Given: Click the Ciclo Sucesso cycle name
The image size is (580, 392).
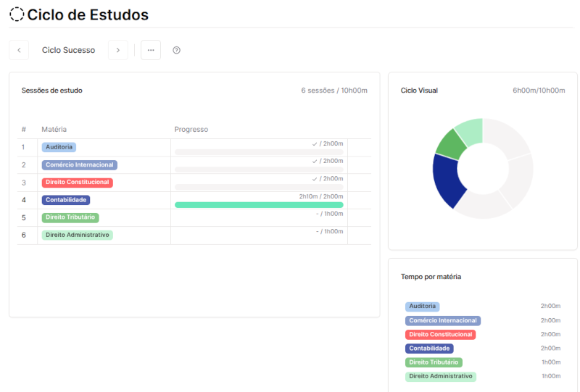Looking at the screenshot, I should tap(68, 50).
